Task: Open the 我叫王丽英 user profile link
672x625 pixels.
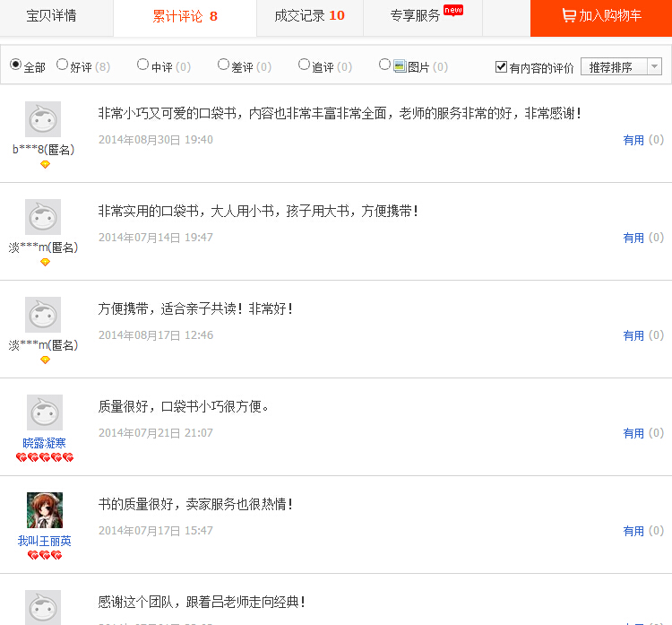Action: pyautogui.click(x=44, y=541)
